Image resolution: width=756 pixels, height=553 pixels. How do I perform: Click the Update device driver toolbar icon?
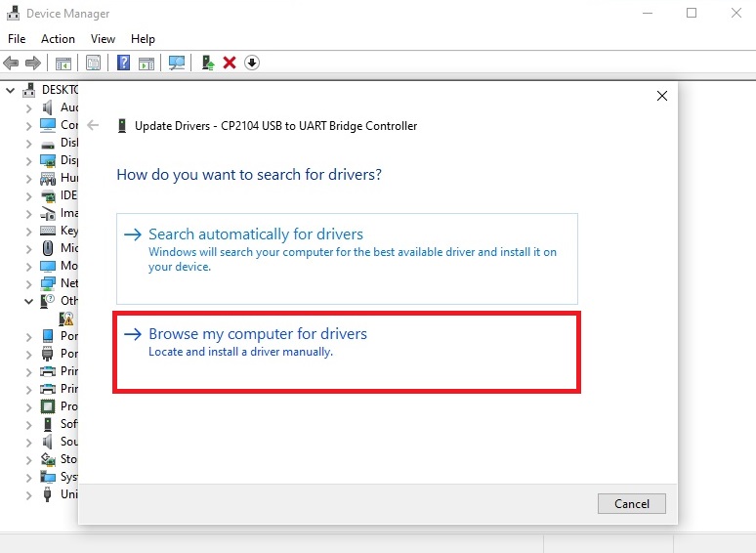click(x=208, y=63)
